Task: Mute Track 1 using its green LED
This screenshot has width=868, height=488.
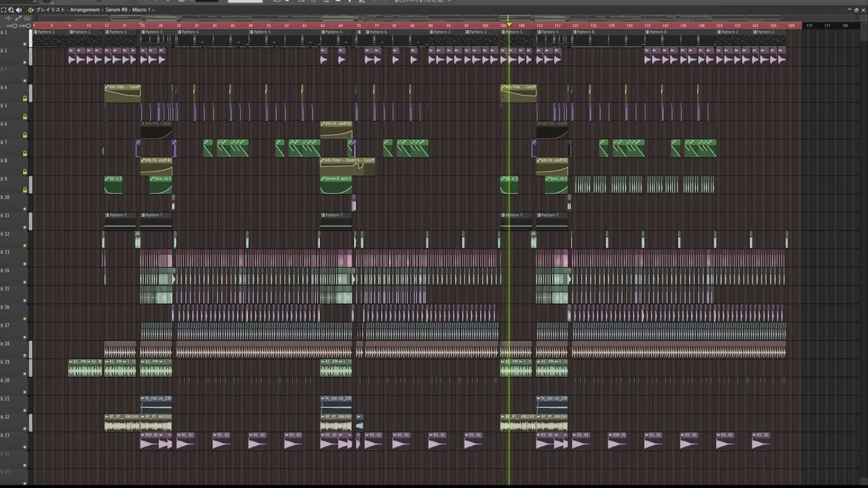Action: (x=25, y=44)
